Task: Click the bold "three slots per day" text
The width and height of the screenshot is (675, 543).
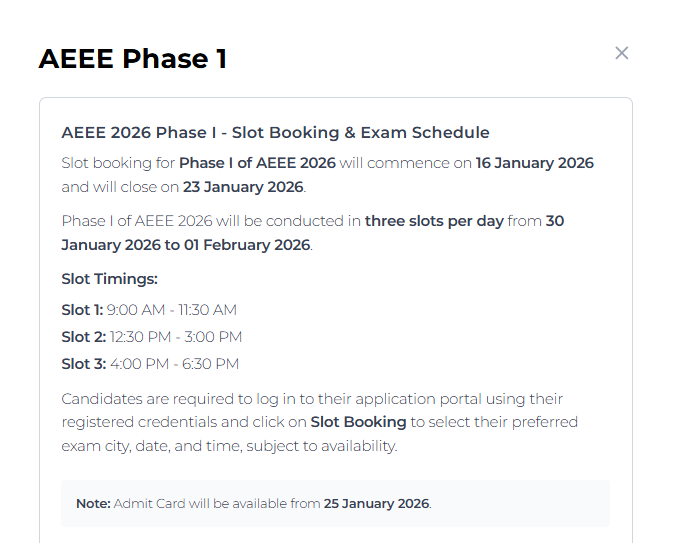Action: (x=434, y=221)
